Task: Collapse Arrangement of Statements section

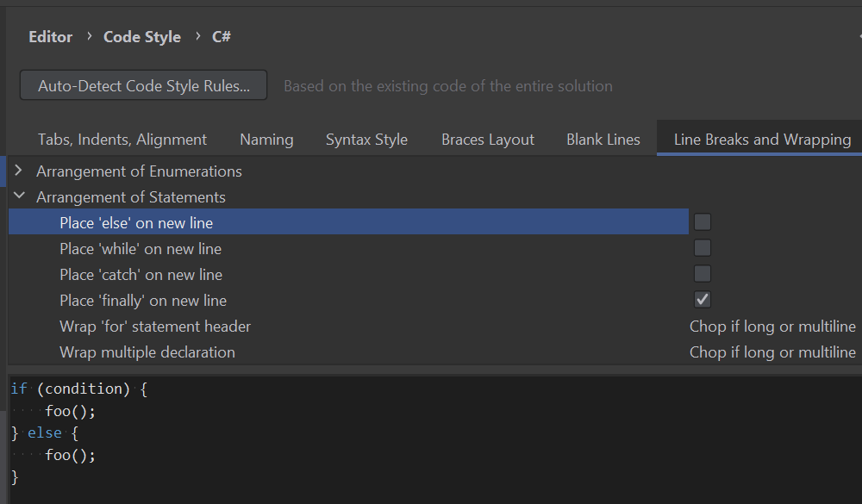Action: pyautogui.click(x=19, y=196)
